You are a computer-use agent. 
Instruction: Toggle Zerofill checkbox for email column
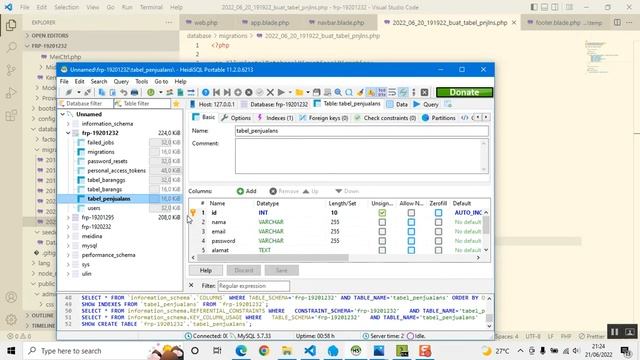438,231
